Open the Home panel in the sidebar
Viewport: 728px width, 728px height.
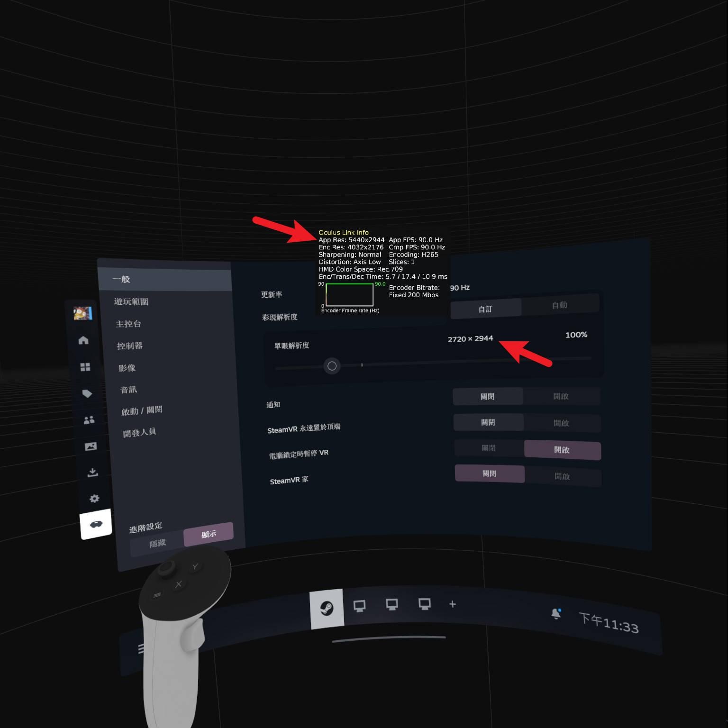click(x=84, y=340)
